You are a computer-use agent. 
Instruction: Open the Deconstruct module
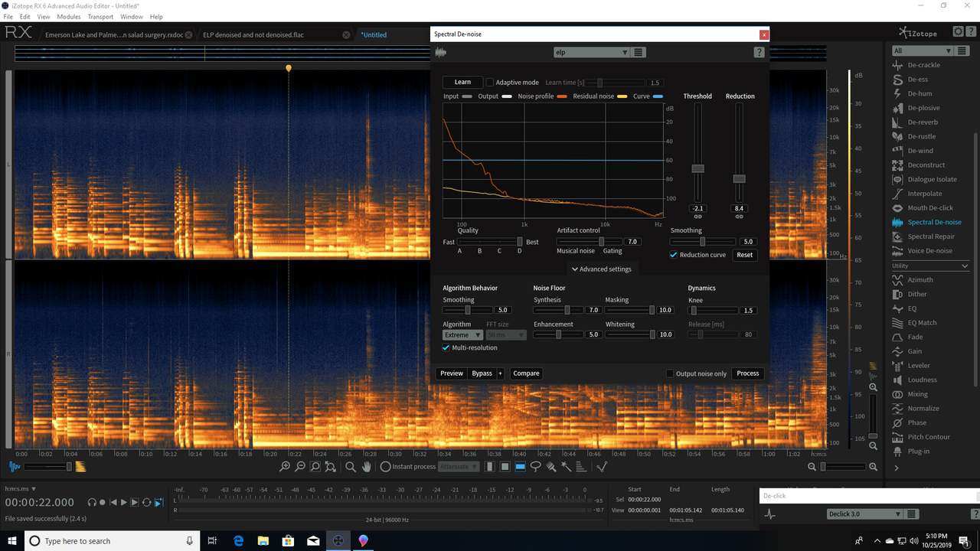click(x=926, y=165)
